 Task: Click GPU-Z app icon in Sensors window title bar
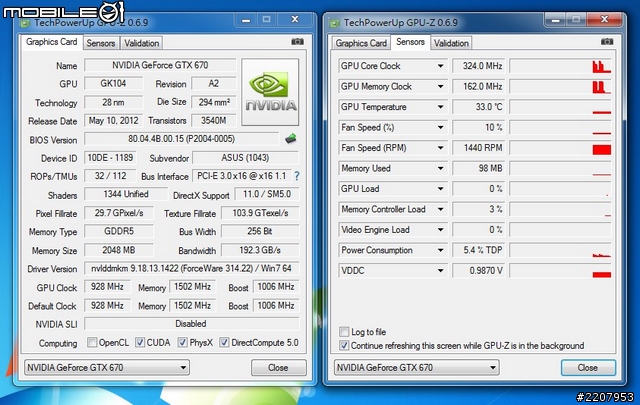(x=335, y=23)
